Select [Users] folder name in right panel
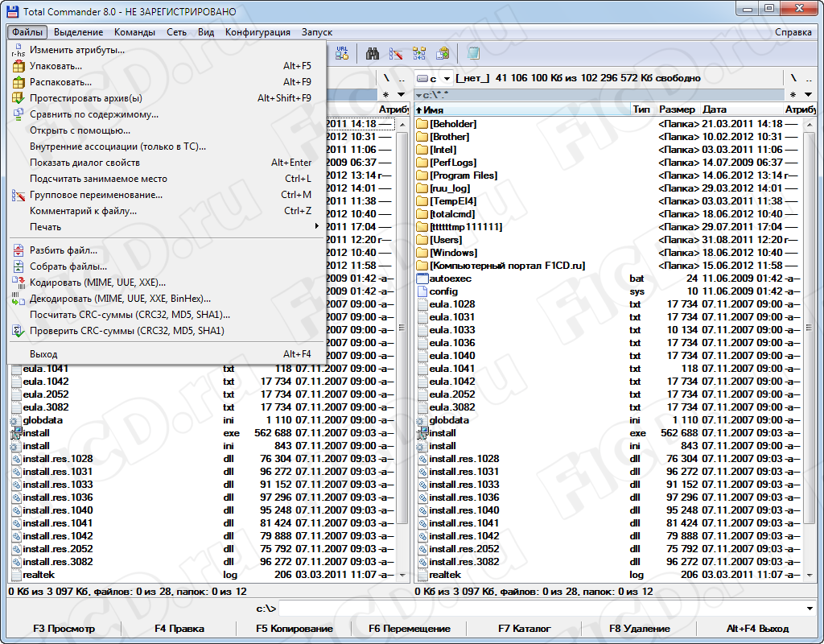The image size is (824, 644). [x=446, y=240]
